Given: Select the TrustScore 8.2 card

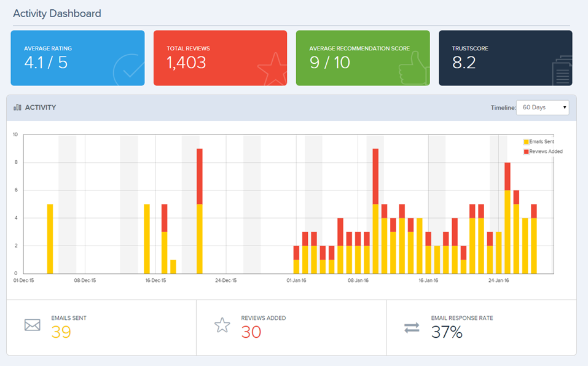Looking at the screenshot, I should point(506,58).
